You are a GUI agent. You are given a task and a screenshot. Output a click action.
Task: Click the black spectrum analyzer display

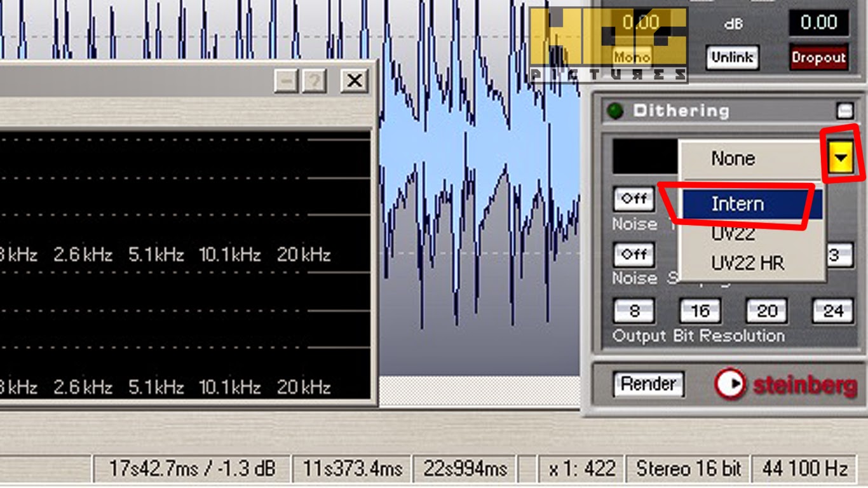185,264
